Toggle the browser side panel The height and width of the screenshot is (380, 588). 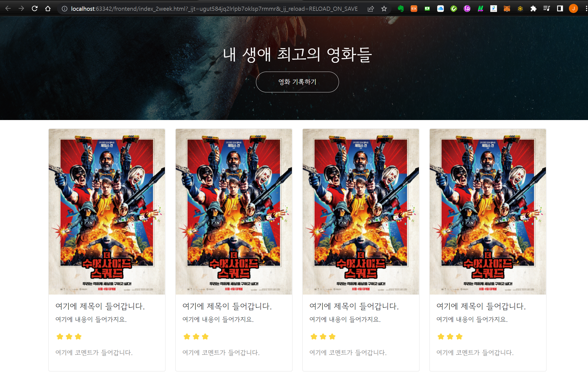coord(560,9)
